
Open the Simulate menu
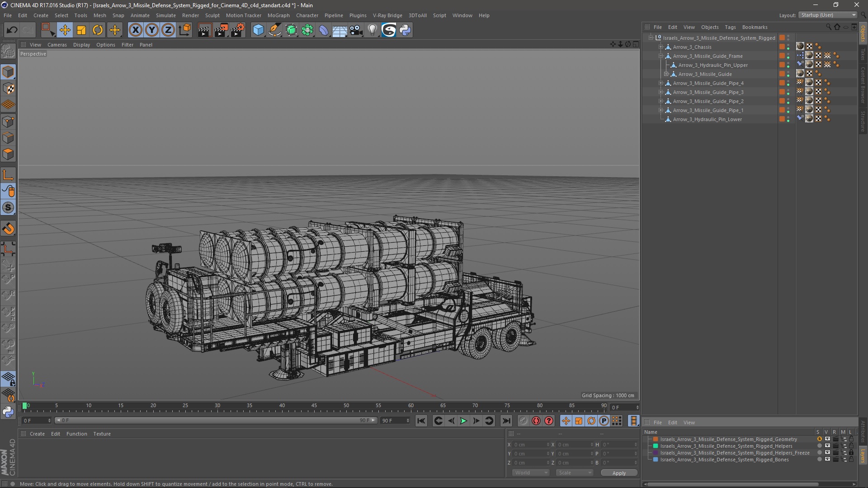pos(166,15)
